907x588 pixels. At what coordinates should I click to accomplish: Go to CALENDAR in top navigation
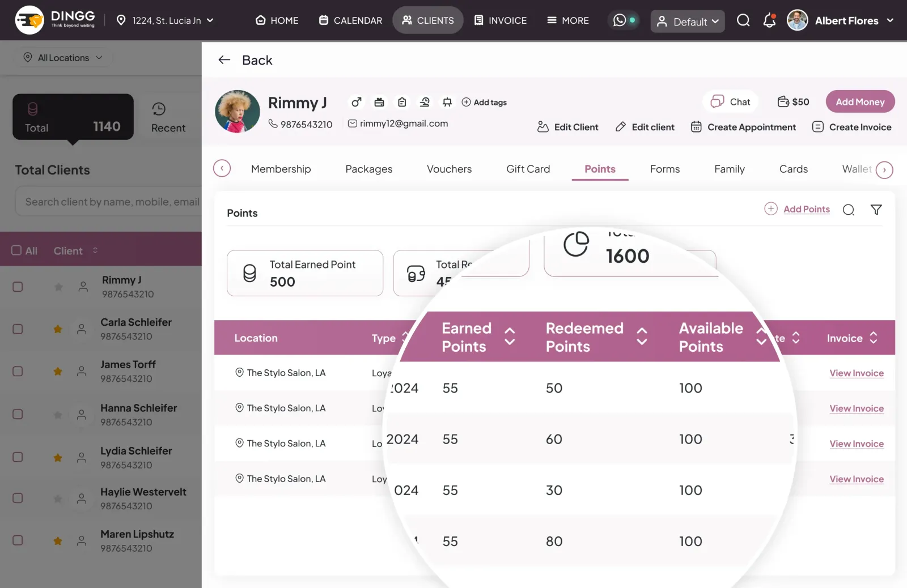point(350,20)
